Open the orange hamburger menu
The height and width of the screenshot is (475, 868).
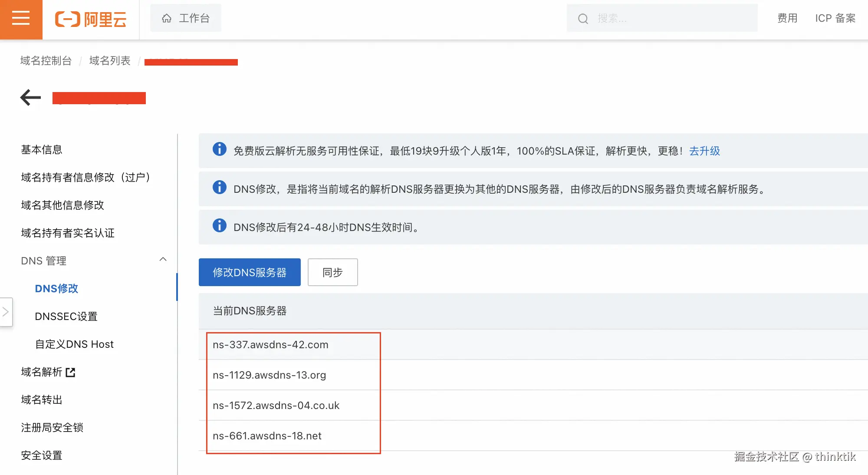pyautogui.click(x=21, y=19)
